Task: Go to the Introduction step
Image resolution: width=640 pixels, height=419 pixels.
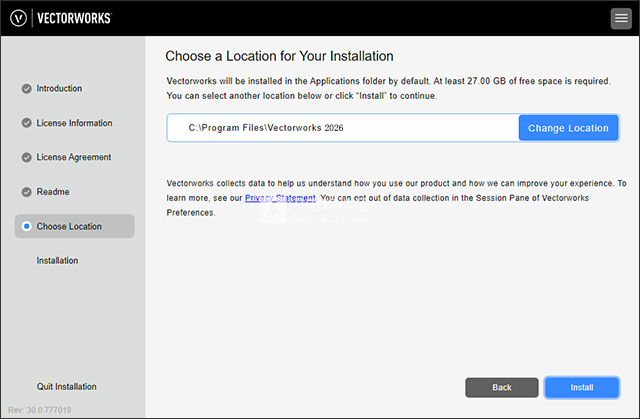Action: (59, 89)
